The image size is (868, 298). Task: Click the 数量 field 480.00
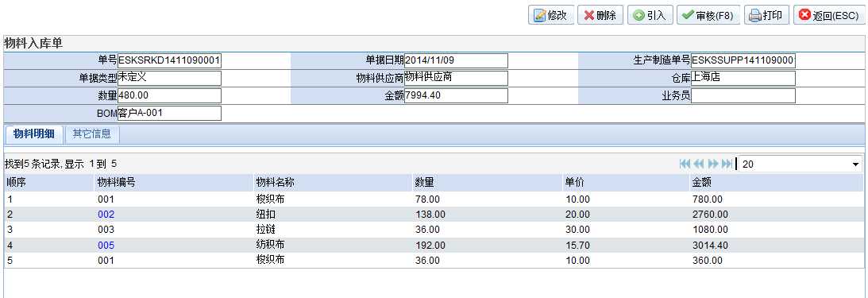(x=169, y=96)
